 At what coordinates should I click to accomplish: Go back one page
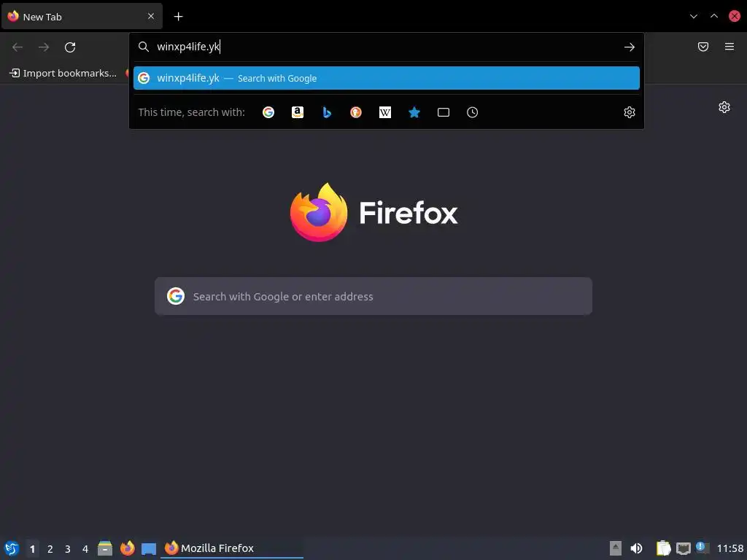click(x=18, y=47)
